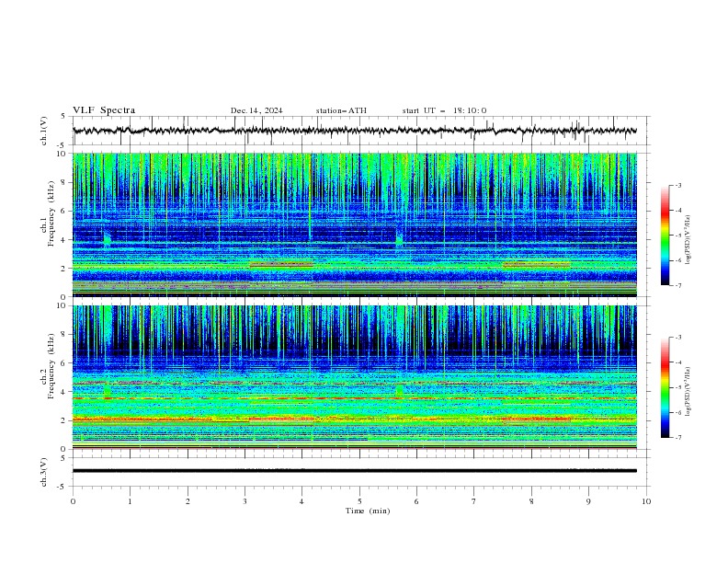Viewport: 728px width, 563px height.
Task: Click the "-5" tick on ch.2 color bar
Action: 677,387
